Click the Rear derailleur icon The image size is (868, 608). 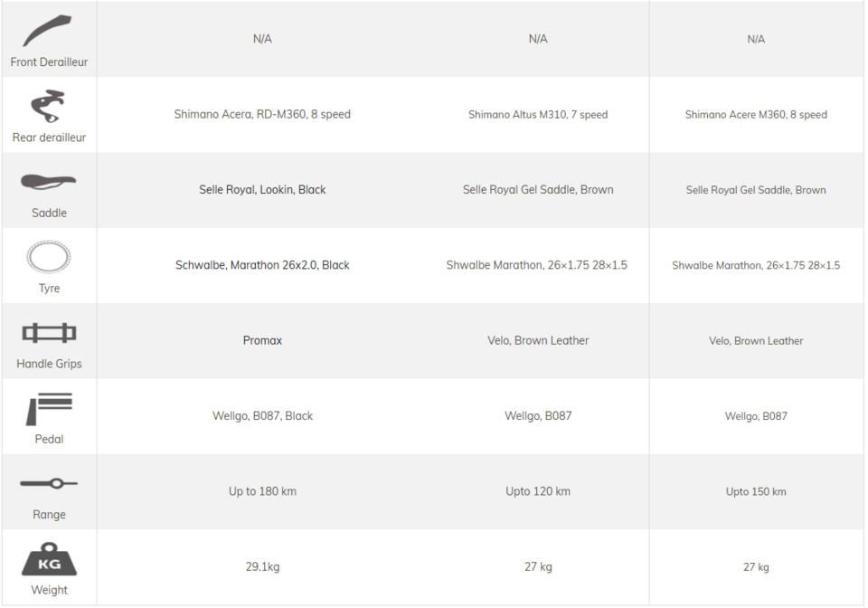(49, 107)
